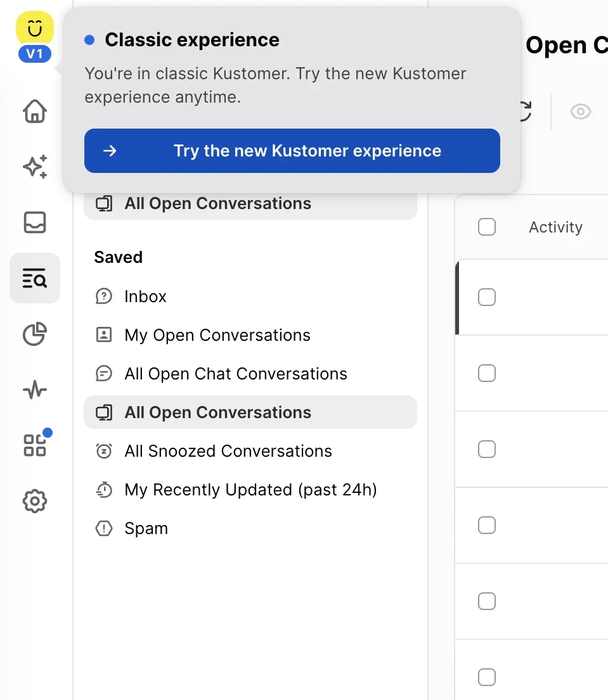Click the warning octagon icon beside Spam
The width and height of the screenshot is (608, 700).
pos(103,528)
